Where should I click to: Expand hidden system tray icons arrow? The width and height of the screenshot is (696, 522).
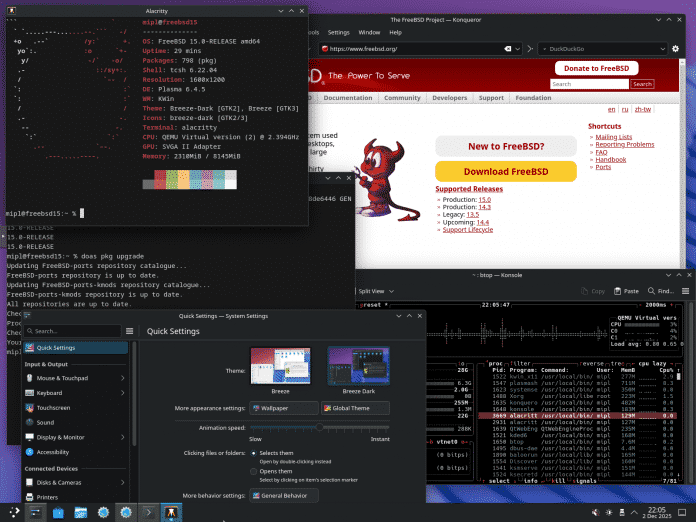click(x=635, y=513)
